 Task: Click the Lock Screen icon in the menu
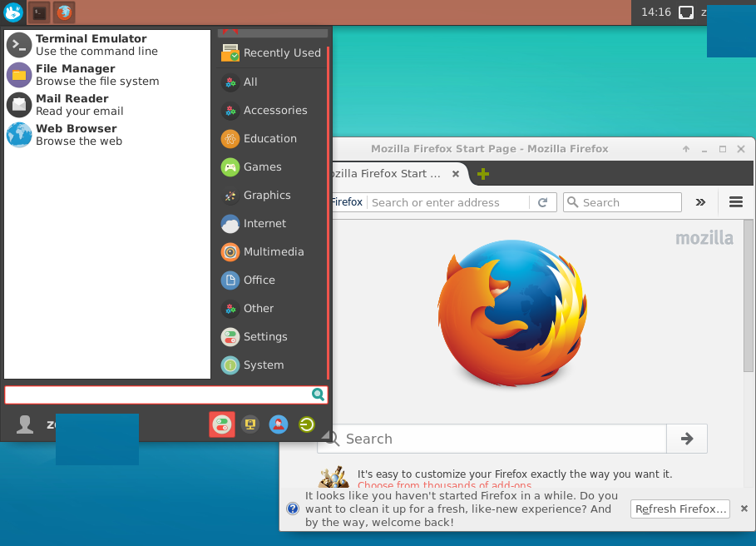[250, 424]
